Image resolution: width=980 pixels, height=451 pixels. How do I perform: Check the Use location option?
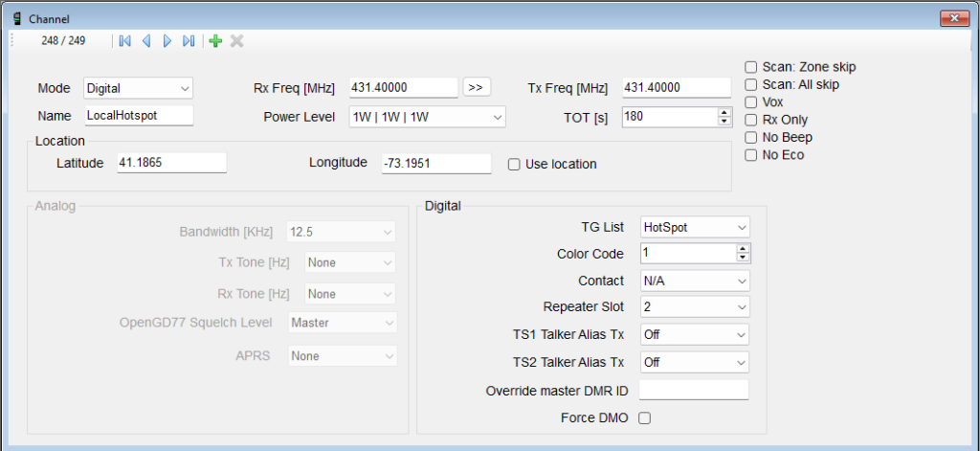click(x=515, y=164)
